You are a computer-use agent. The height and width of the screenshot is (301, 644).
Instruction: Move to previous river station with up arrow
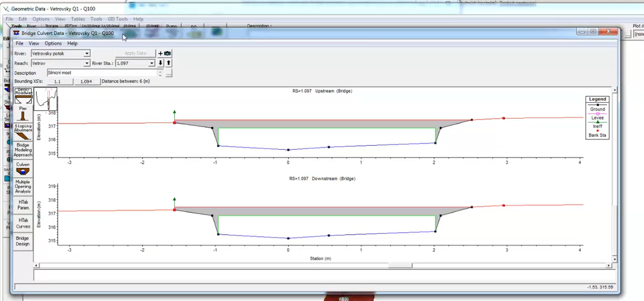(168, 63)
